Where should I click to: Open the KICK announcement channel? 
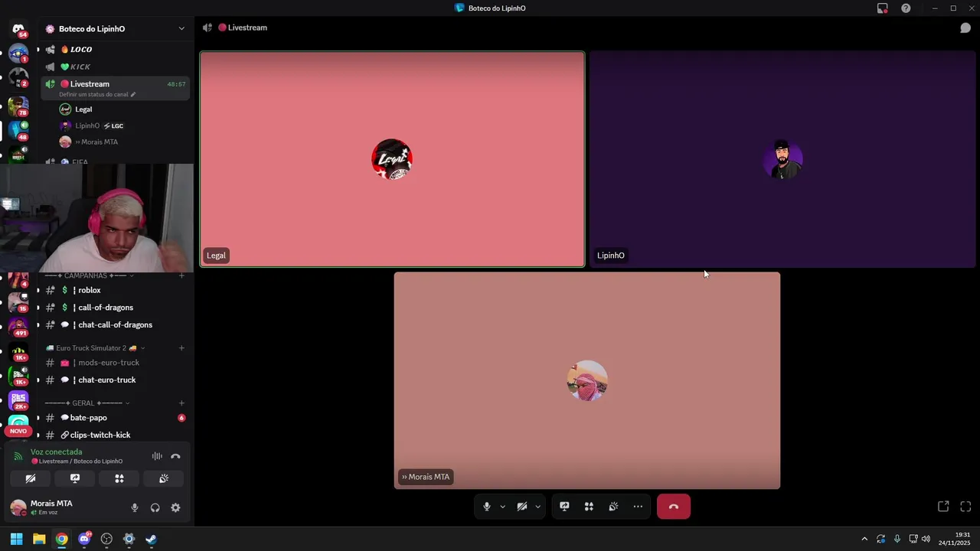(115, 67)
